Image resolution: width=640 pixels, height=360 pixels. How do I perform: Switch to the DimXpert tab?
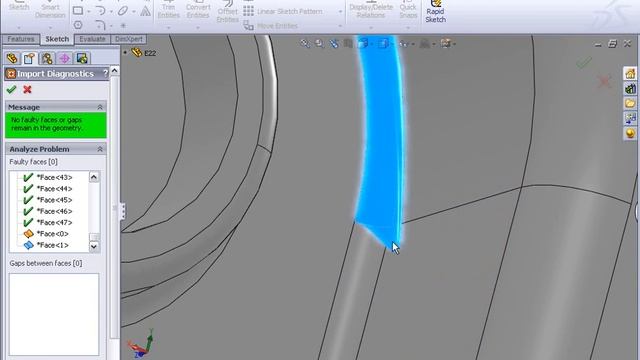tap(129, 39)
